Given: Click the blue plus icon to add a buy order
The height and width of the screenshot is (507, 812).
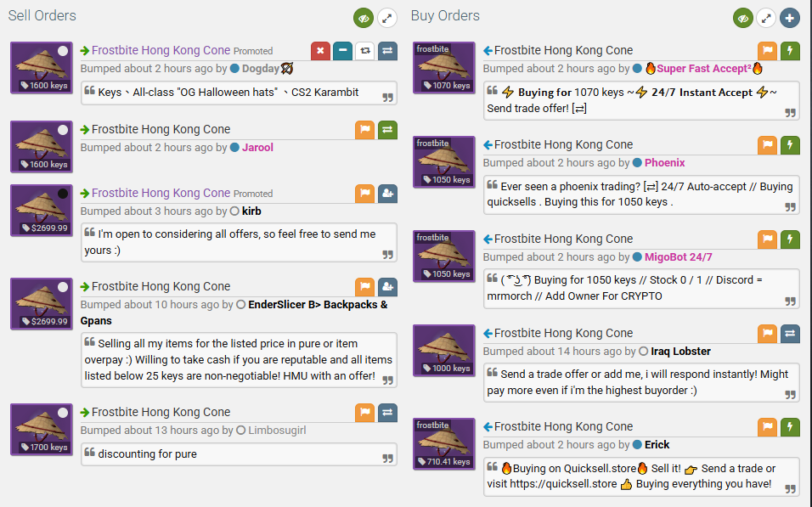Looking at the screenshot, I should (x=790, y=18).
